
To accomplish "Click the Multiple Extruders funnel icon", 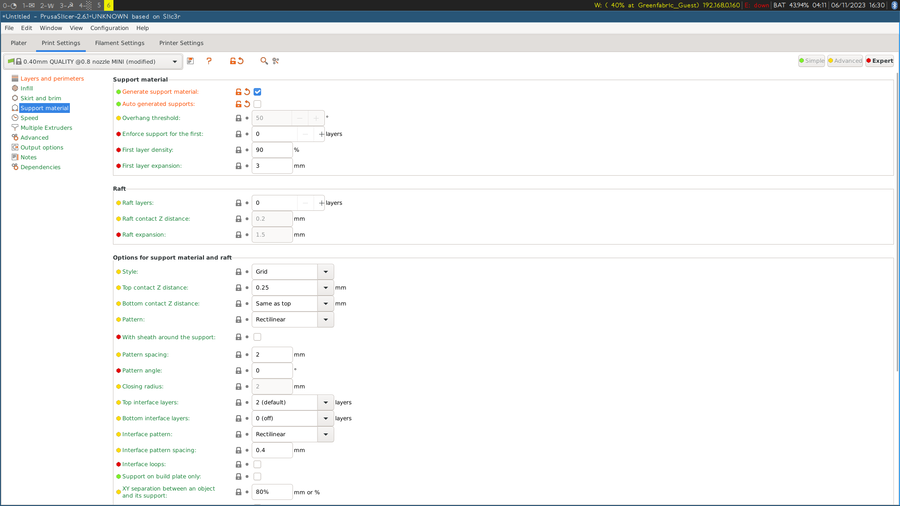I will point(15,127).
